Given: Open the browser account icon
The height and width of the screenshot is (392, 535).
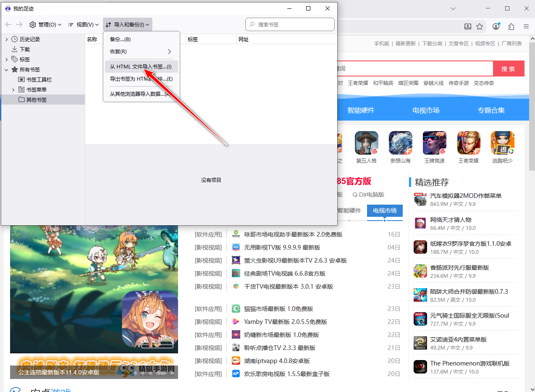Looking at the screenshot, I should pos(496,26).
